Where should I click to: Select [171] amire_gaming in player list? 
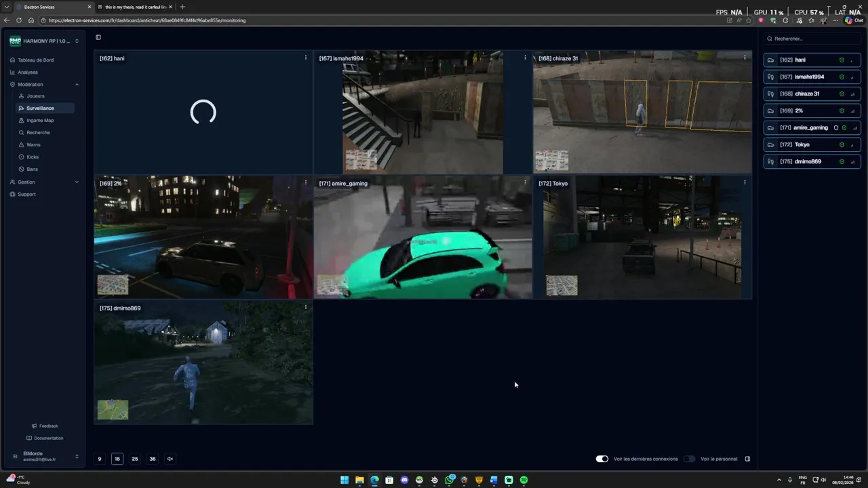tap(812, 127)
